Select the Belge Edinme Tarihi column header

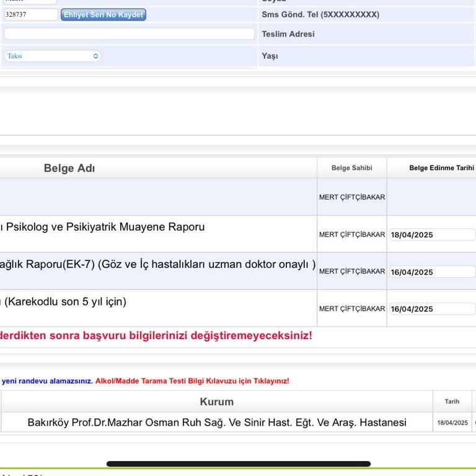pos(441,168)
